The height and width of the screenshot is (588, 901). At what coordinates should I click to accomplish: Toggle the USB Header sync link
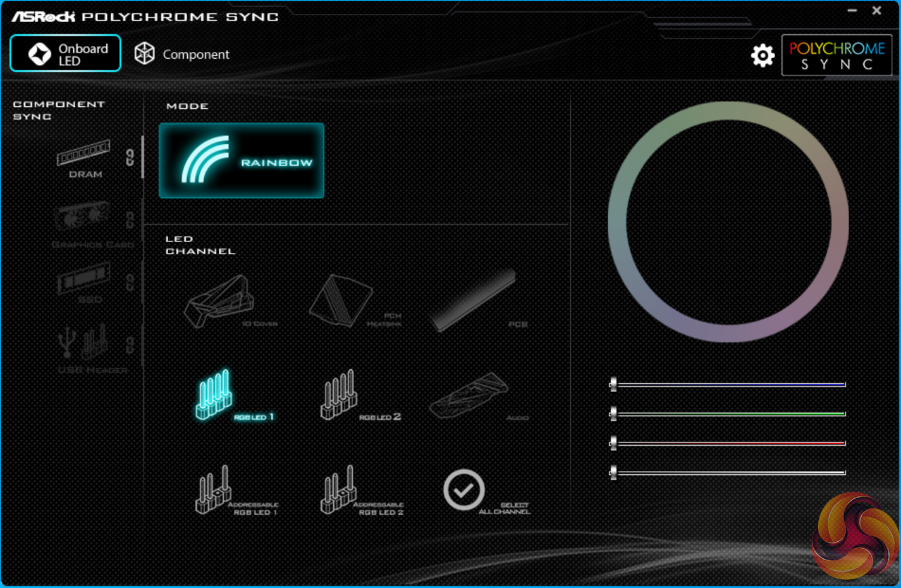130,345
